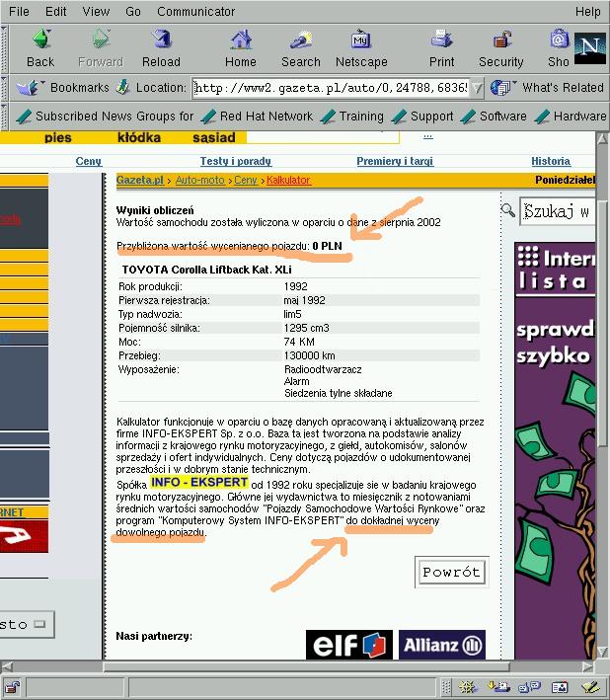Click the 'TOYOTA Corolla Liftback Kat. XLi' heading
This screenshot has height=700, width=610.
click(x=206, y=270)
